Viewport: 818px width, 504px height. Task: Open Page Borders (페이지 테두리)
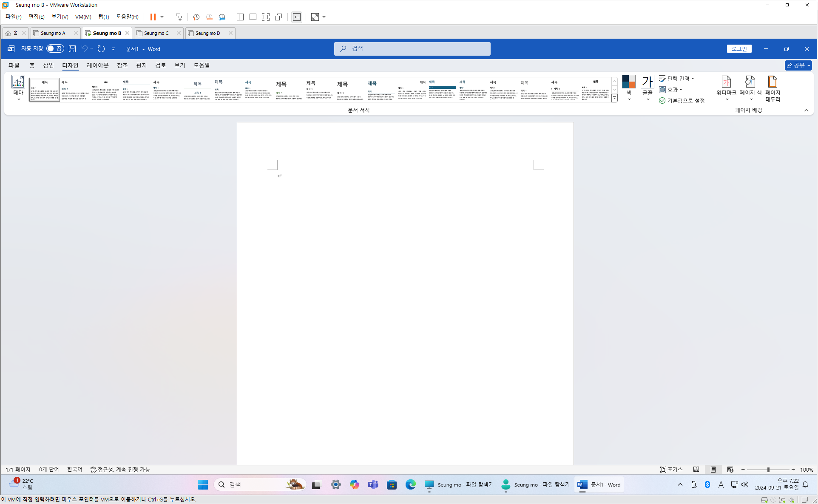coord(773,82)
